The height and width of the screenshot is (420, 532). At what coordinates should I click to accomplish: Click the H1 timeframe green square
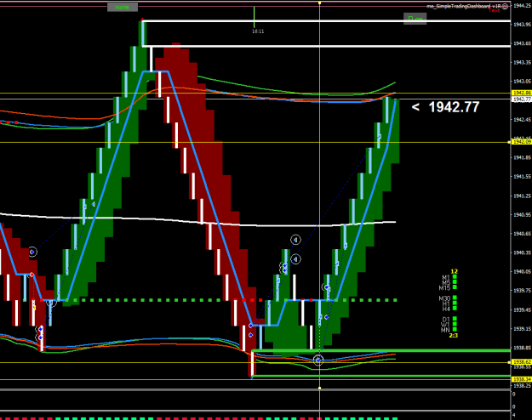[x=455, y=303]
